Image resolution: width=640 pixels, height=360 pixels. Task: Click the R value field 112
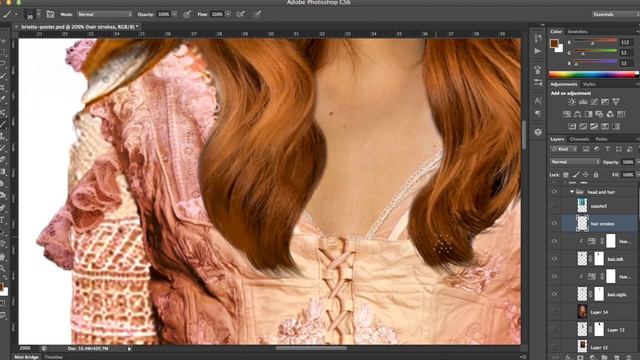tap(626, 42)
